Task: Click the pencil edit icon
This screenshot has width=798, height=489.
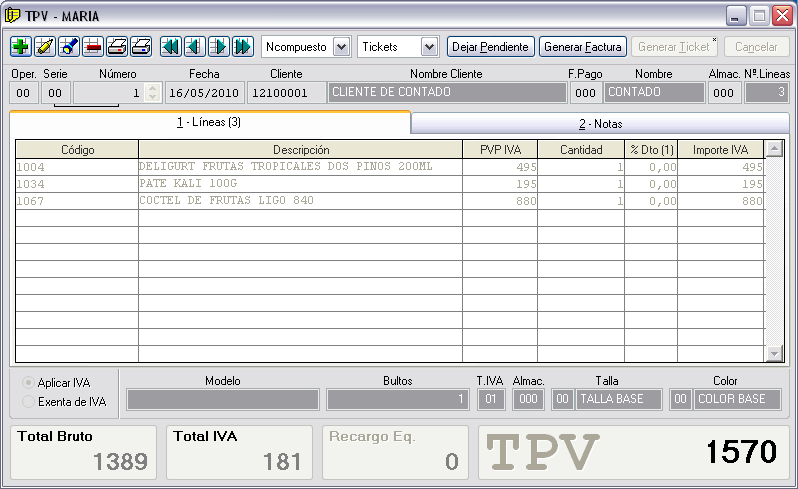Action: pos(44,47)
